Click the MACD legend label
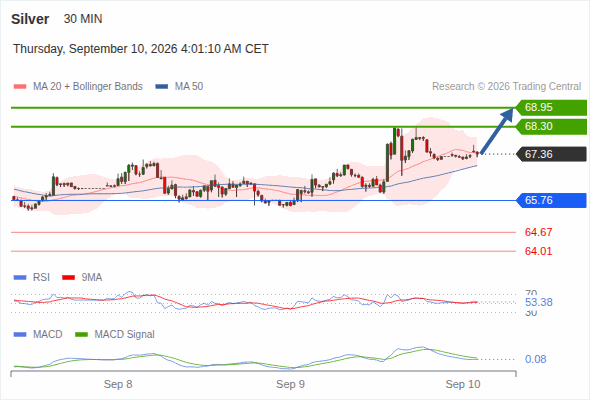Screen dimensions: 590x400 (x=47, y=335)
